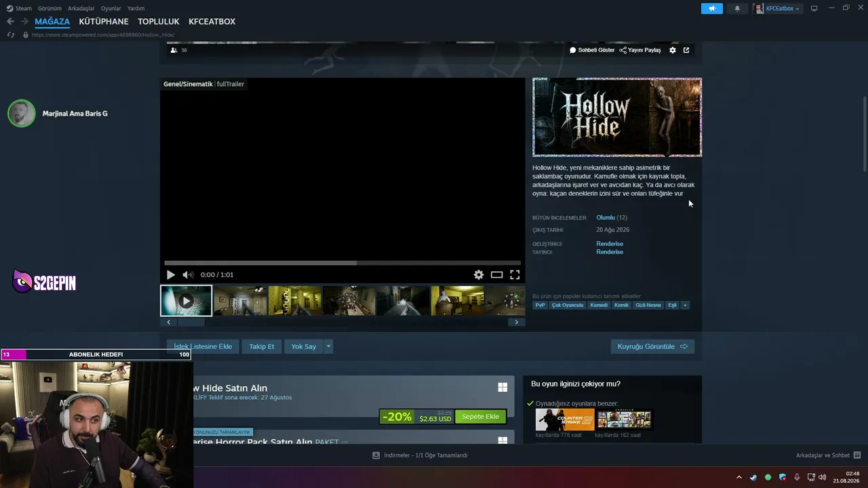Screen dimensions: 868x488
Task: Open the Oyunlar menu
Action: 111,8
